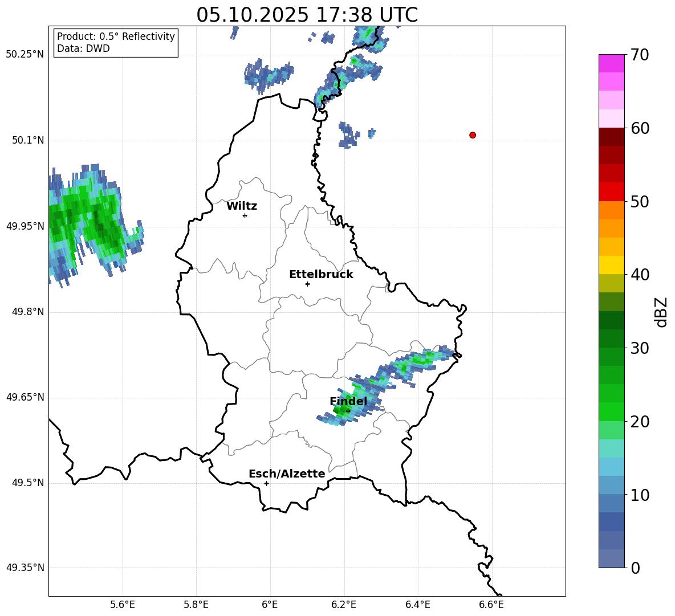Click the 49.65°N latitude label
The image size is (675, 616).
25,397
